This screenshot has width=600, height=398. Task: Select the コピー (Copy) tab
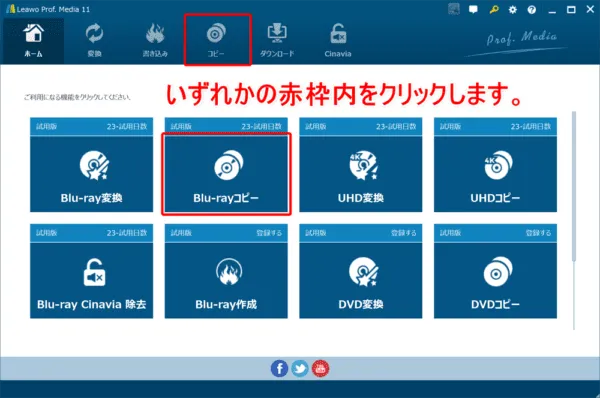click(x=216, y=41)
